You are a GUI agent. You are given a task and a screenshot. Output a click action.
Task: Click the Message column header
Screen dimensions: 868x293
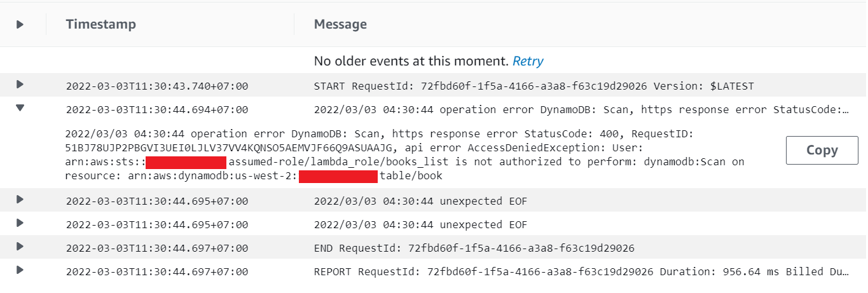[x=340, y=25]
